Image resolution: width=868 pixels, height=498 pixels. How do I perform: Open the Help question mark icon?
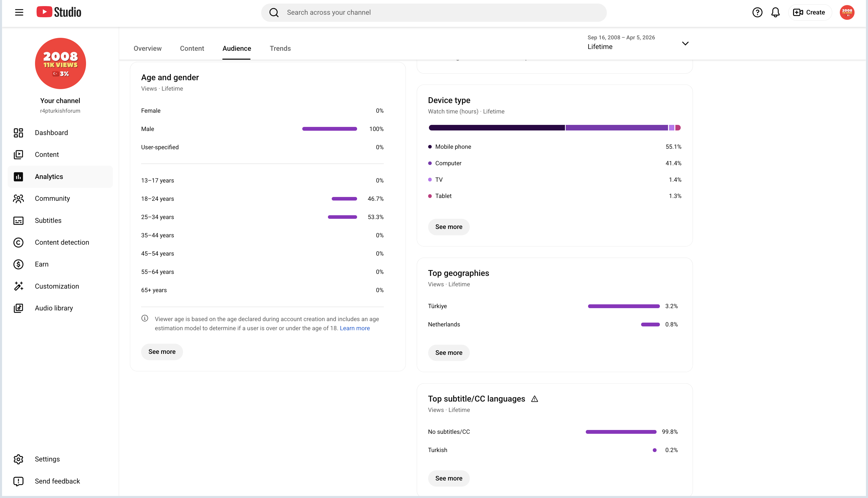pyautogui.click(x=757, y=13)
